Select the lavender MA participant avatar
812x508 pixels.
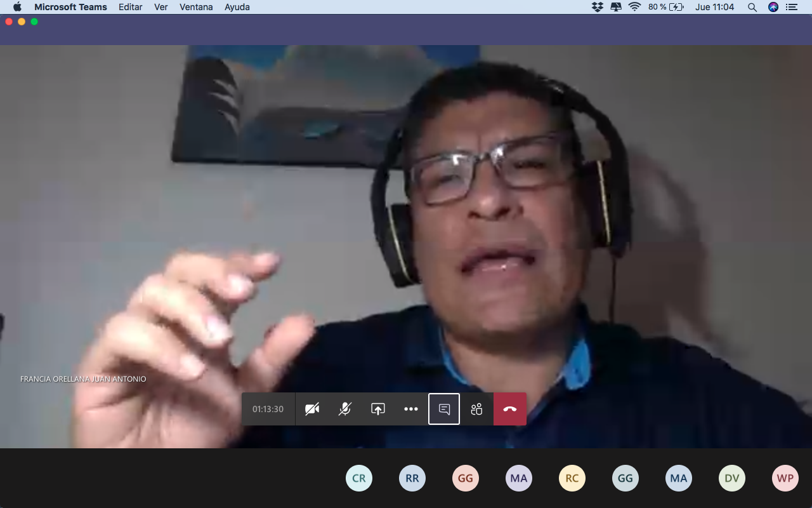click(x=519, y=478)
